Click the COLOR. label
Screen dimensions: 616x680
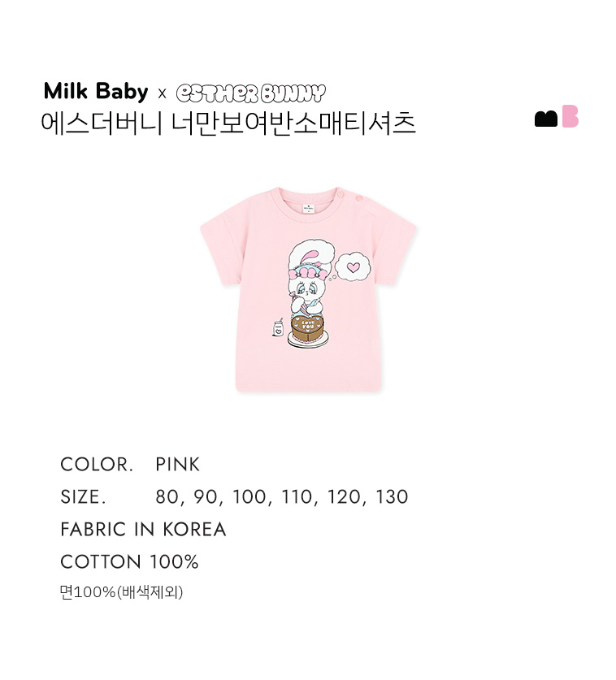pos(97,465)
